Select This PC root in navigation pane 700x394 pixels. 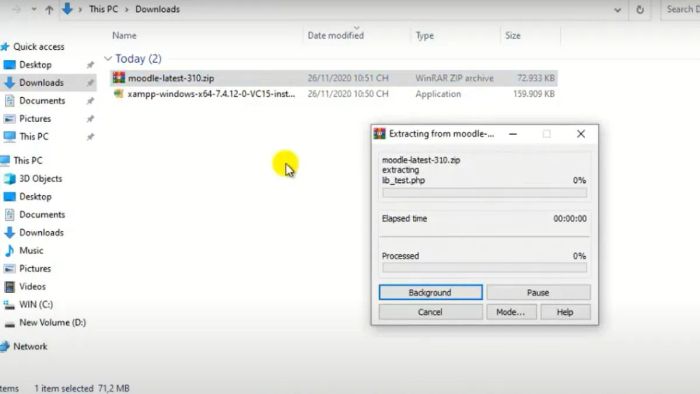pos(28,160)
